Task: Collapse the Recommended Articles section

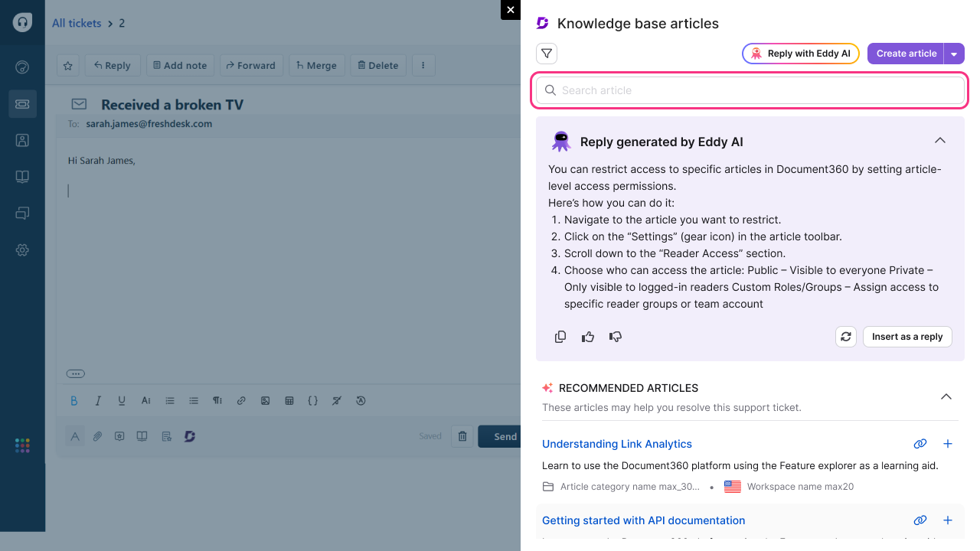Action: 946,397
